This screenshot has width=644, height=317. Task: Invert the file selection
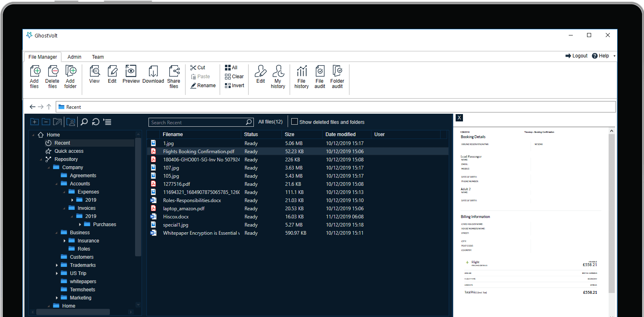click(234, 86)
